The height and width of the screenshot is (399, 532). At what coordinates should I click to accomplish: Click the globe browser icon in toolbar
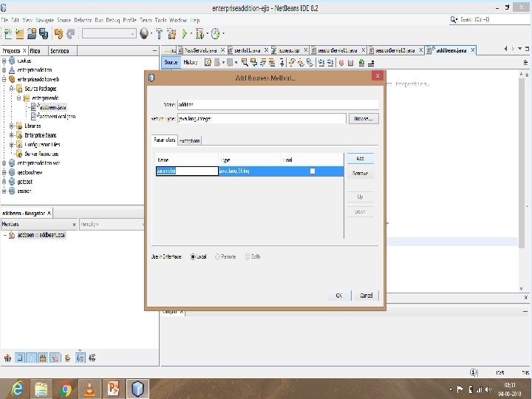(144, 33)
